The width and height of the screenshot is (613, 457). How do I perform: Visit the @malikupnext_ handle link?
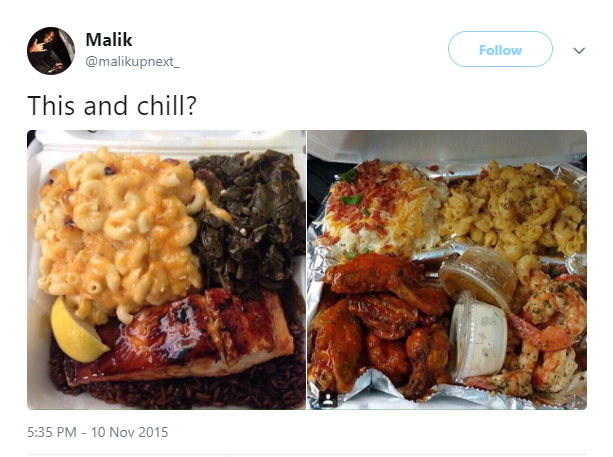coord(132,62)
